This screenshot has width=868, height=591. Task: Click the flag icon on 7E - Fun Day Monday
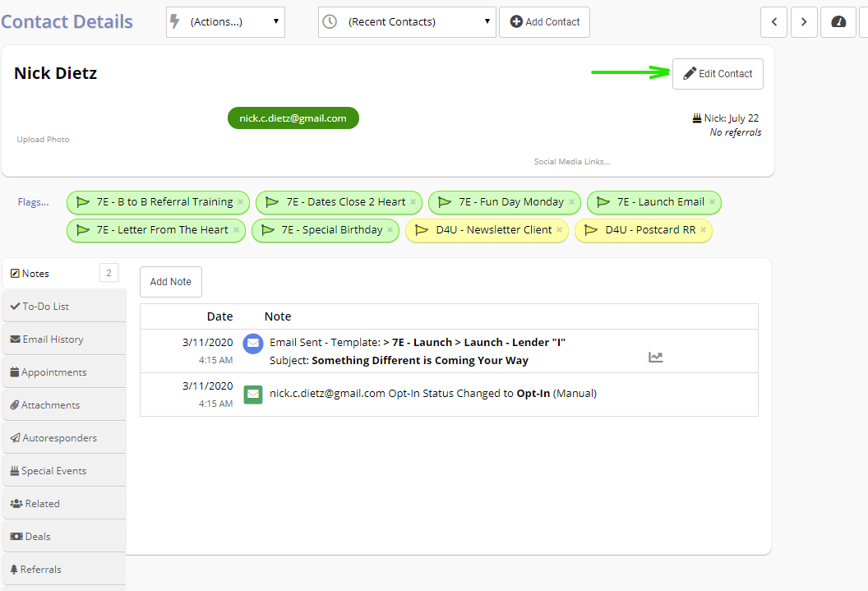445,202
